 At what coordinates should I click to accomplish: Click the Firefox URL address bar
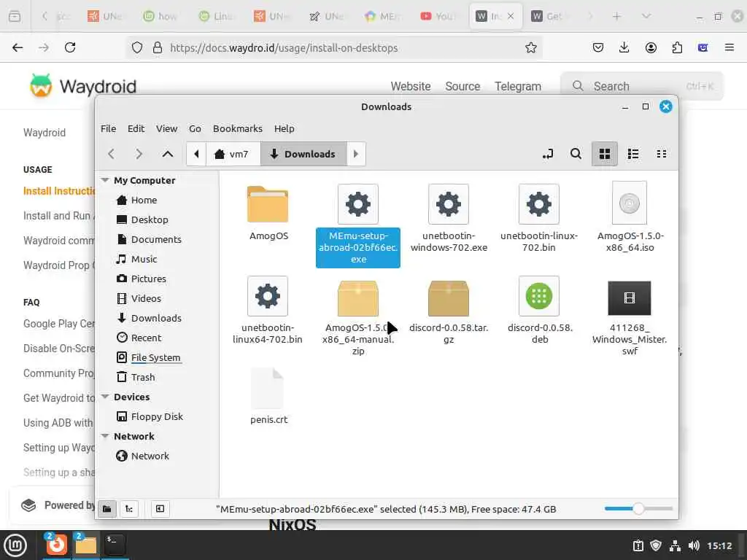(333, 47)
